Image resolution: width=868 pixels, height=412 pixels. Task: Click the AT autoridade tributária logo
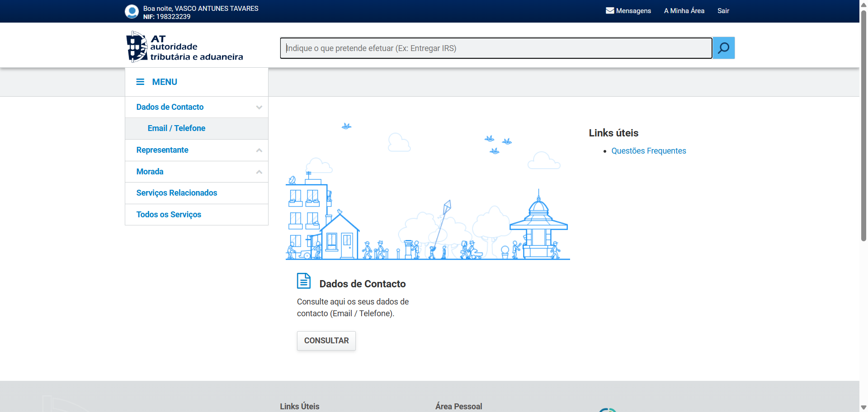[184, 47]
